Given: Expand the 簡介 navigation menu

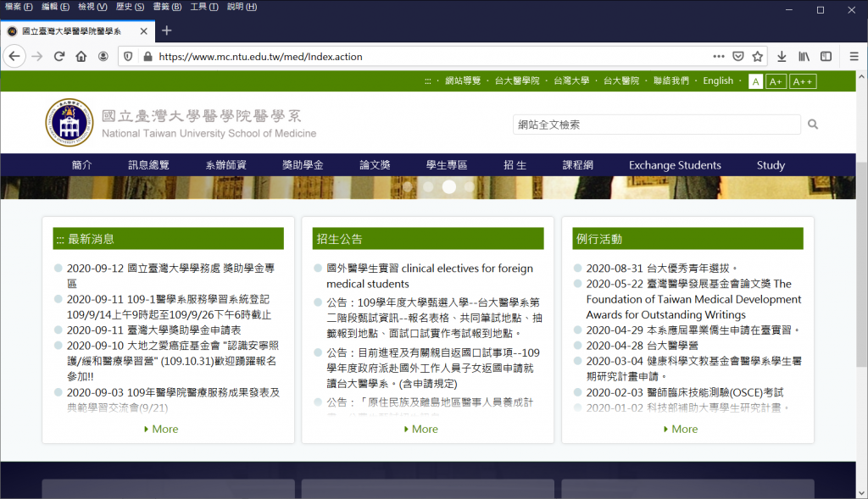Looking at the screenshot, I should [82, 165].
